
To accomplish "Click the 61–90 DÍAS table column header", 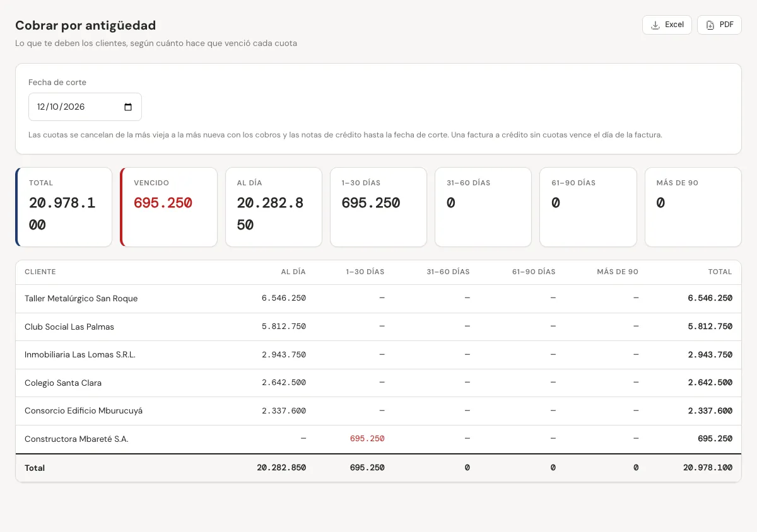I will [534, 272].
